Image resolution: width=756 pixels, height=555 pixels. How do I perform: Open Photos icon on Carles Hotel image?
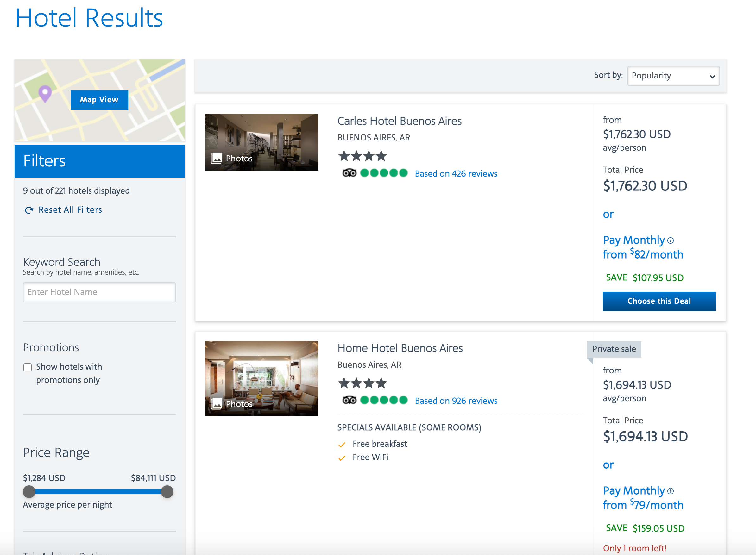coord(216,158)
